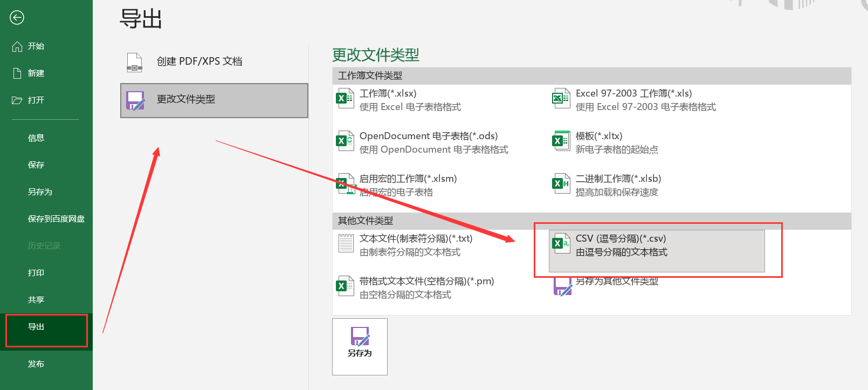Select OpenDocument 电子表格(*.ods) type
Viewport: 868px width, 390px height.
[441, 143]
